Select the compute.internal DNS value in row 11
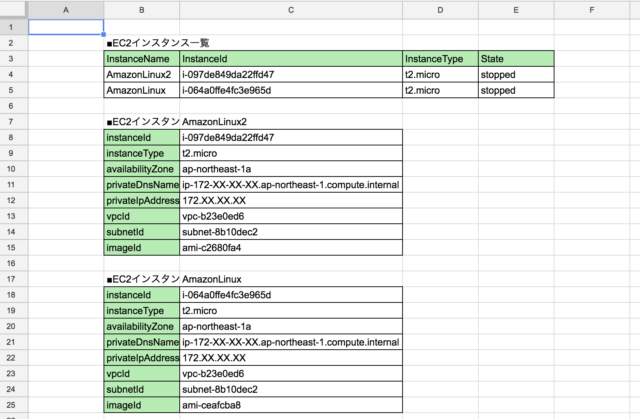640x419 pixels. click(x=291, y=184)
